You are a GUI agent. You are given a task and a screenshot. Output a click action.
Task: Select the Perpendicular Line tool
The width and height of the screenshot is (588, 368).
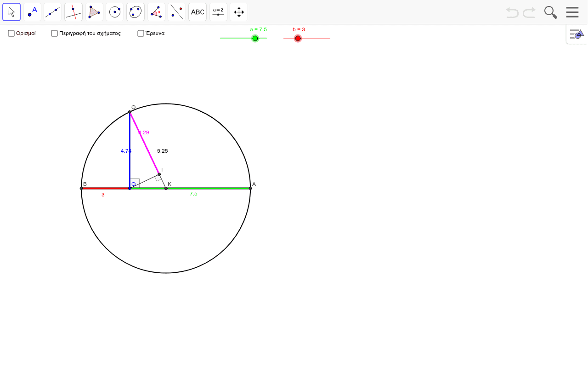point(73,12)
